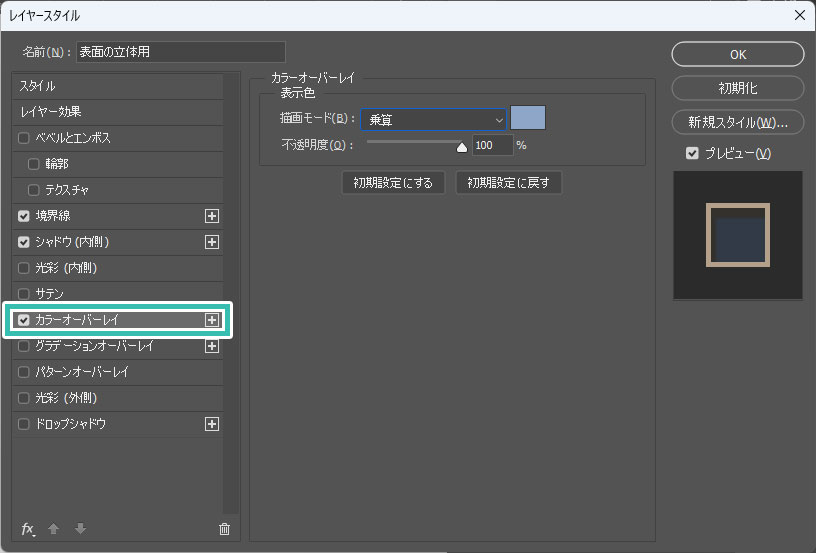Open the overlay color swatch picker
Screen dimensions: 816x553
tap(528, 118)
